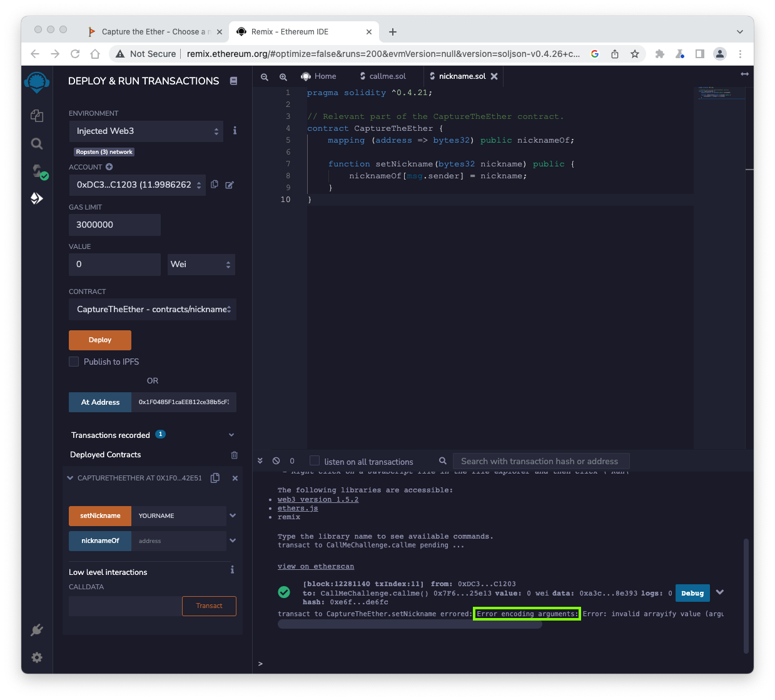Open the Solidity compiler sidebar icon
Screen dimensions: 775x700
(x=38, y=171)
